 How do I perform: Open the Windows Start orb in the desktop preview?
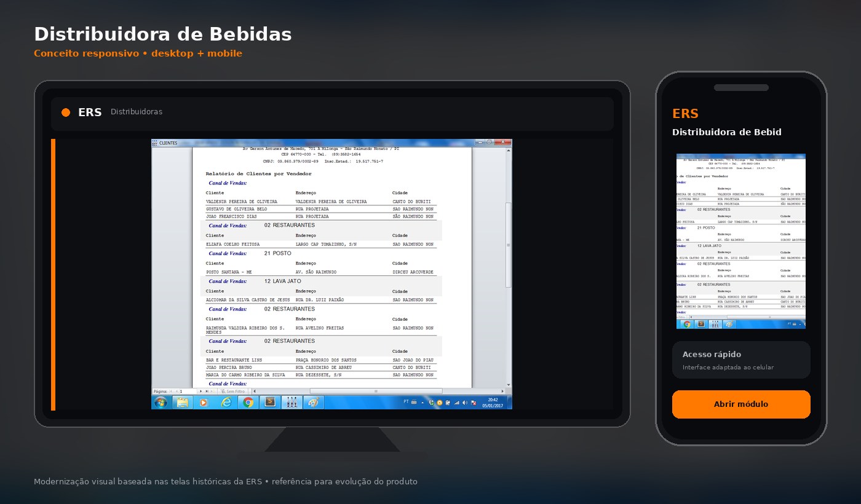[161, 403]
